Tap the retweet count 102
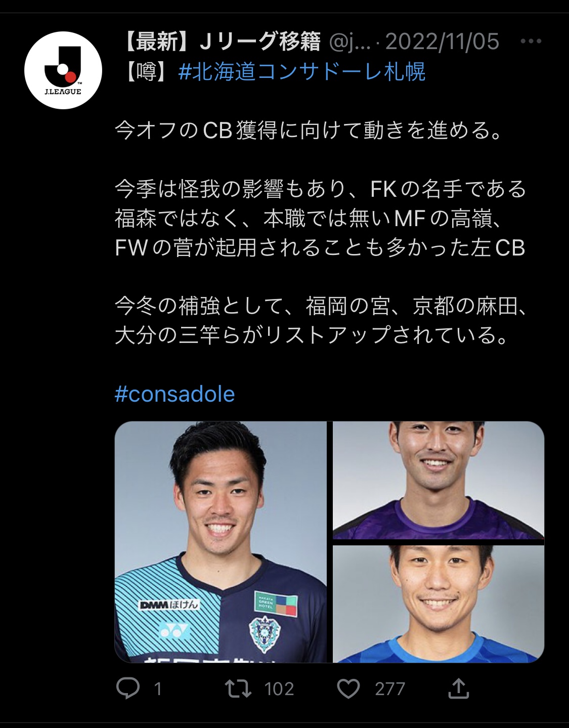This screenshot has height=728, width=569. point(279,689)
